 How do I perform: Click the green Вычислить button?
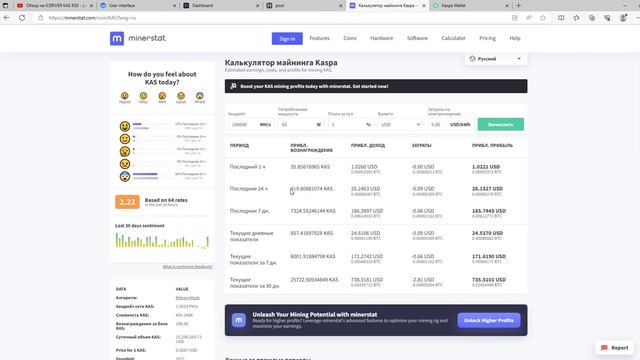[501, 124]
